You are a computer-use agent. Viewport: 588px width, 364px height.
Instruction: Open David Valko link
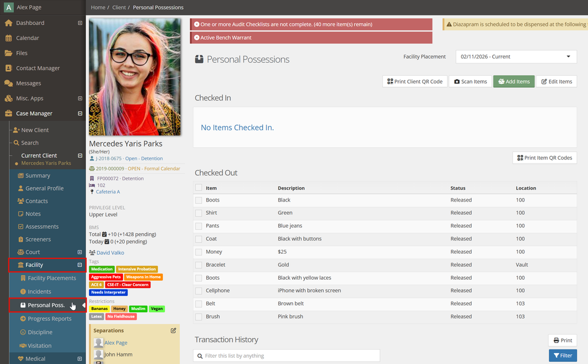(110, 253)
